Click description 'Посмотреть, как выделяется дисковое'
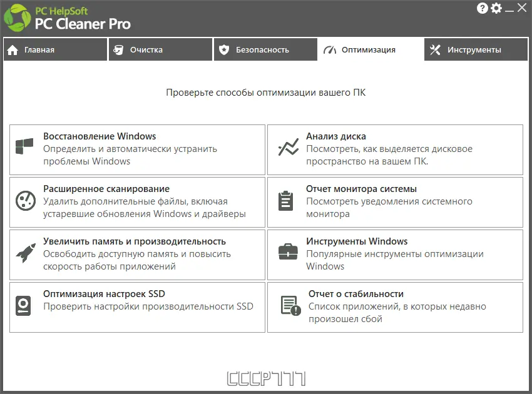Image resolution: width=532 pixels, height=394 pixels. (x=389, y=149)
